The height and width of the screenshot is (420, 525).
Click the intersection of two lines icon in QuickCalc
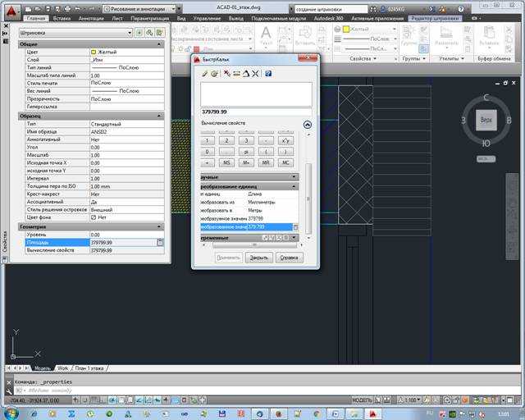click(255, 73)
